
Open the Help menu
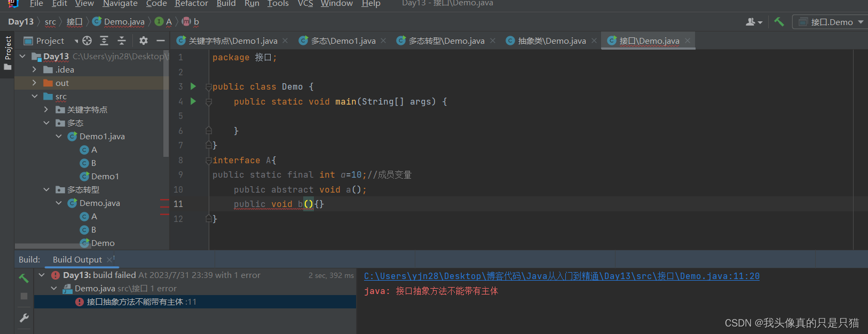coord(371,4)
